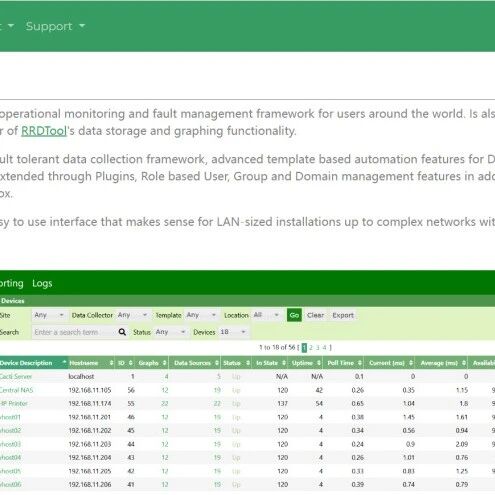The image size is (495, 495).
Task: Open Graphs count 22 for HP Printer
Action: tap(165, 403)
